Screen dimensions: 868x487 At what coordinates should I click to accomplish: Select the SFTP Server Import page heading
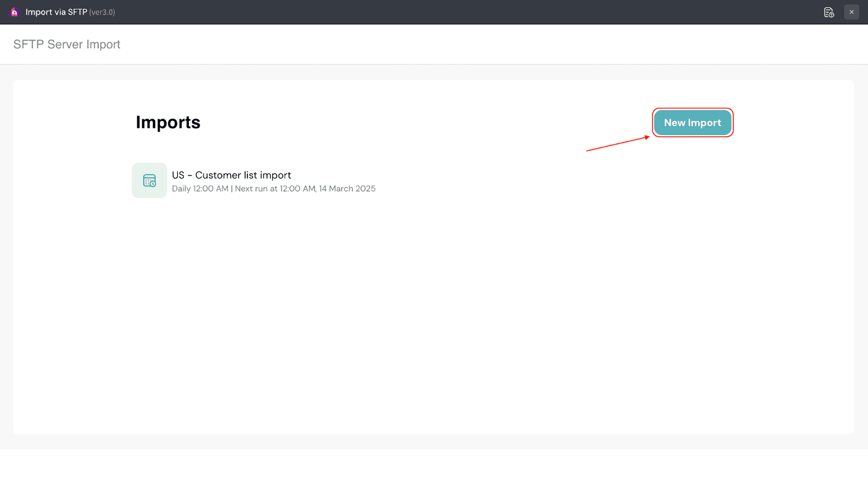(x=67, y=44)
